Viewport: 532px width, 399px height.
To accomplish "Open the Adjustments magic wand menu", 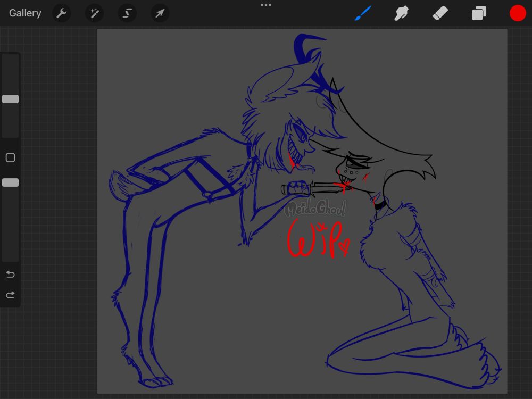I will click(94, 13).
